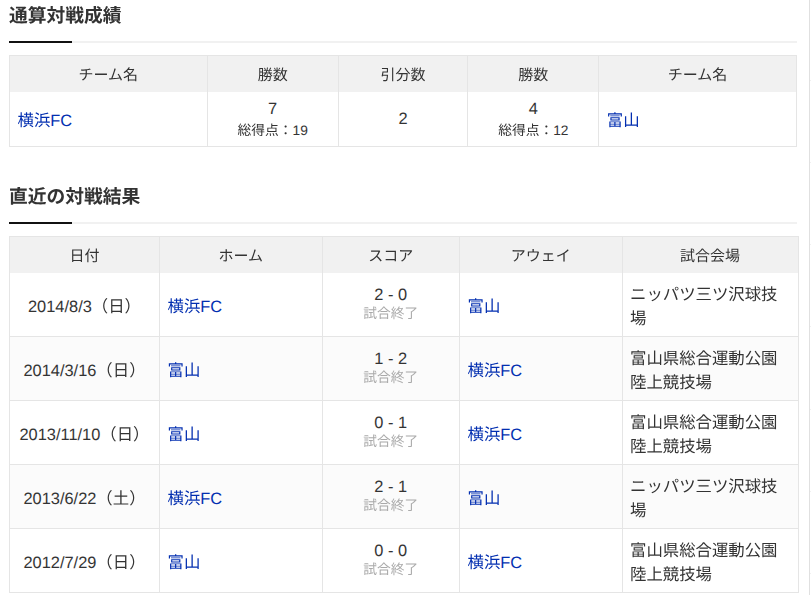811x595 pixels.
Task: Click the 総得点：19 text
Action: (x=273, y=130)
